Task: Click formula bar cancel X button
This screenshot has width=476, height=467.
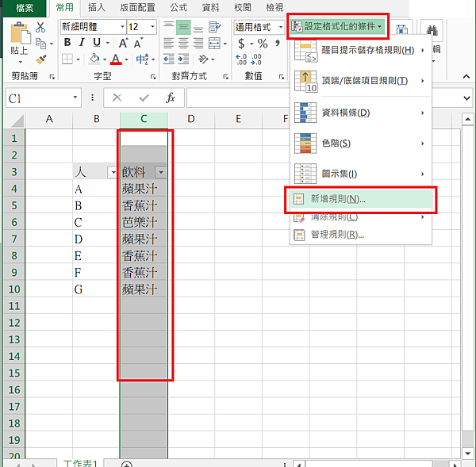Action: pyautogui.click(x=117, y=98)
